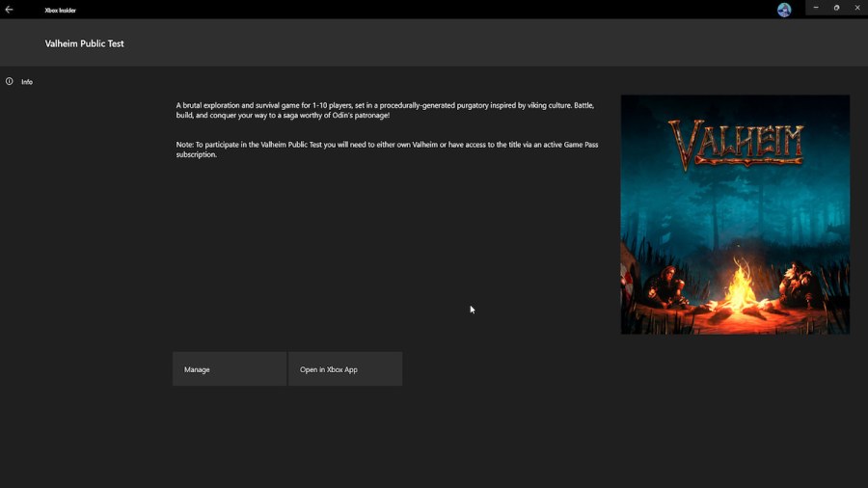This screenshot has height=488, width=868.
Task: Minimize the Xbox Insider window
Action: (x=815, y=8)
